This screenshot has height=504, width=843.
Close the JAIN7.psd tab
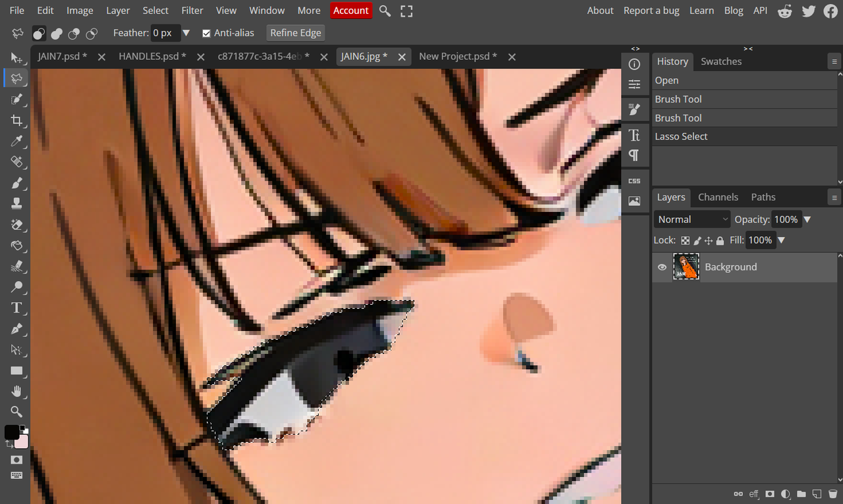[101, 57]
